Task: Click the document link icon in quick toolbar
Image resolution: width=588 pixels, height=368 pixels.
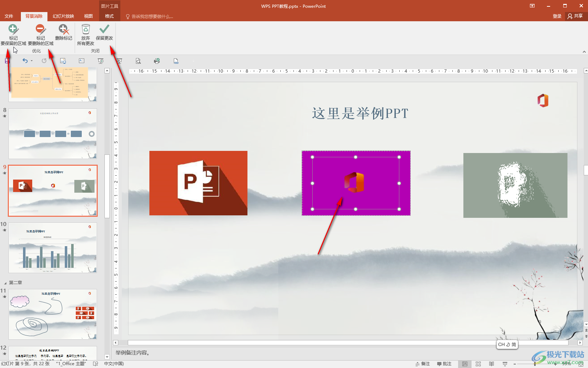Action: click(176, 61)
